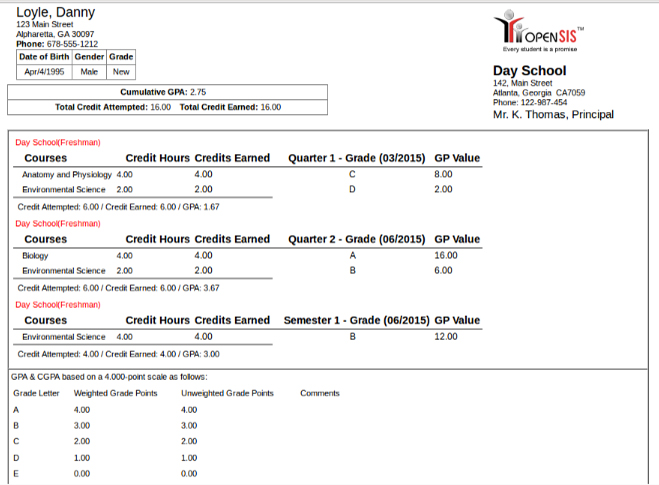Click the Weighted Grade Points column header
Image resolution: width=659 pixels, height=485 pixels.
[118, 393]
